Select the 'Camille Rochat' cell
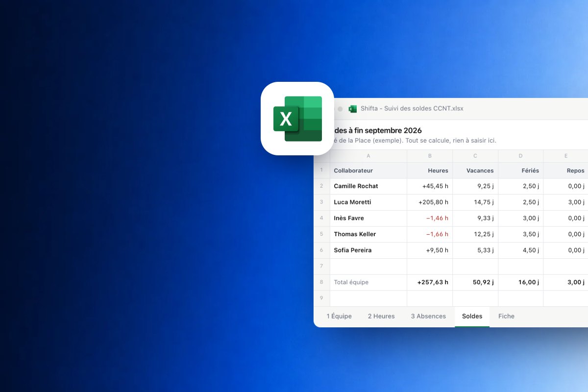This screenshot has height=392, width=588. 368,186
